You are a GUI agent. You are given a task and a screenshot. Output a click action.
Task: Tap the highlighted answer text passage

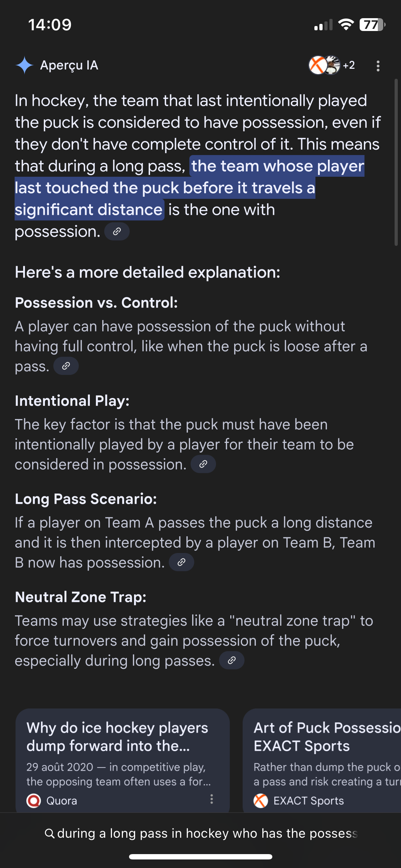click(x=189, y=188)
